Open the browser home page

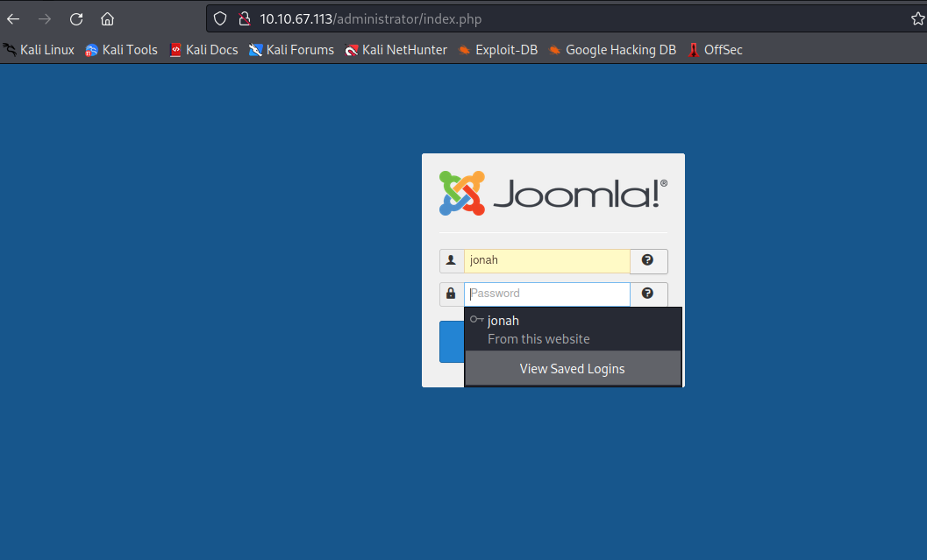(x=107, y=19)
